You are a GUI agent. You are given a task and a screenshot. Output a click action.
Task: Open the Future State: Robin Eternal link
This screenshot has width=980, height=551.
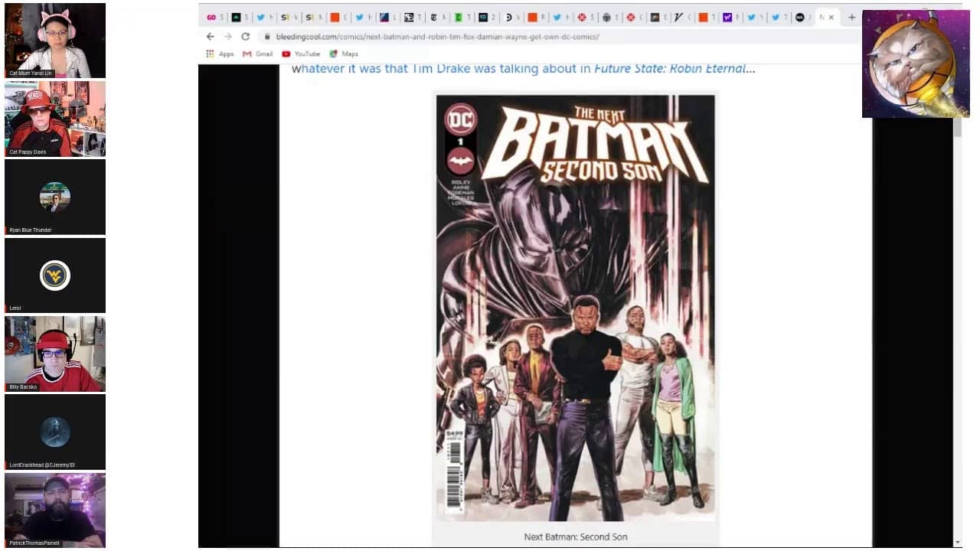click(669, 69)
